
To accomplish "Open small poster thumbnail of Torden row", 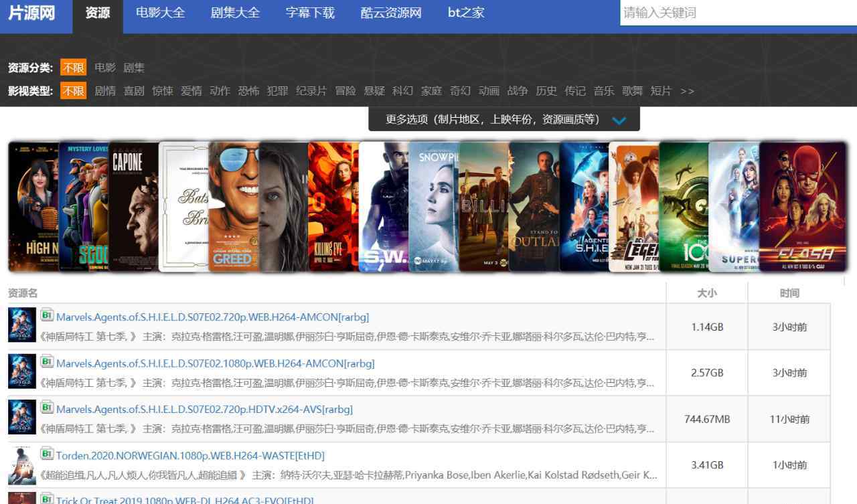I will click(22, 465).
